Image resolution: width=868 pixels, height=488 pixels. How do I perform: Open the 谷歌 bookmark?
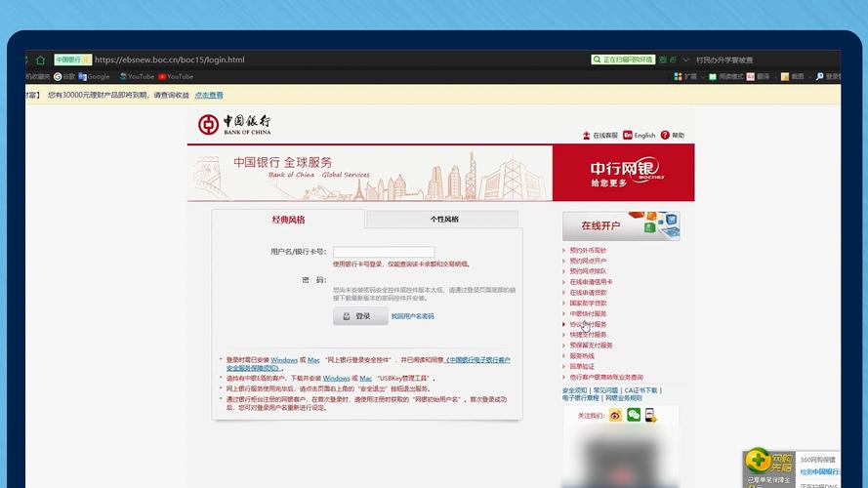(x=64, y=77)
